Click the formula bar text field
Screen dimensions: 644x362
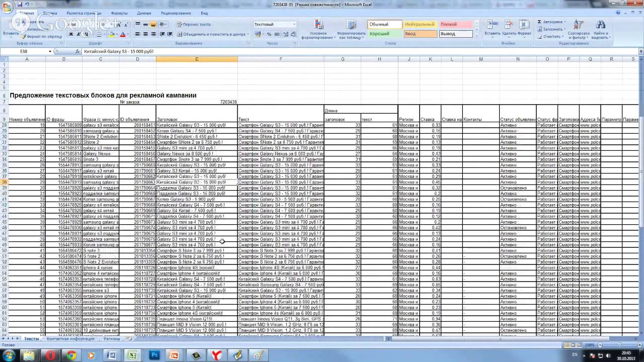[x=360, y=51]
